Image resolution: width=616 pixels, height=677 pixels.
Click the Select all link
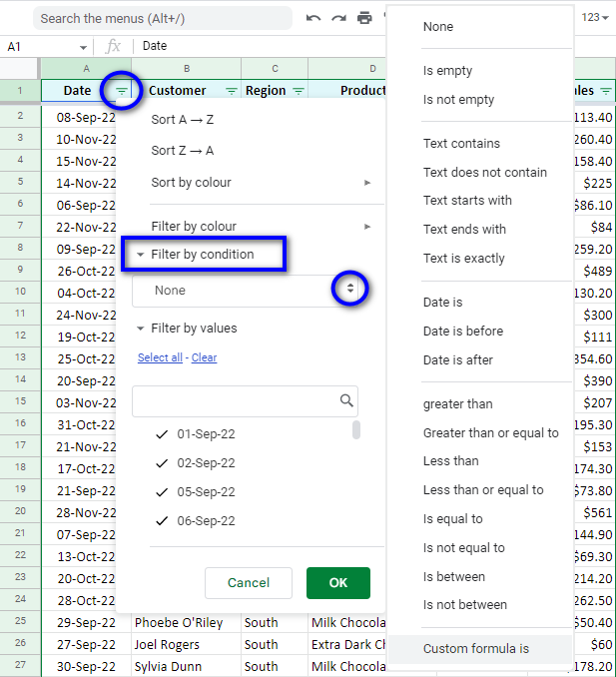(160, 357)
